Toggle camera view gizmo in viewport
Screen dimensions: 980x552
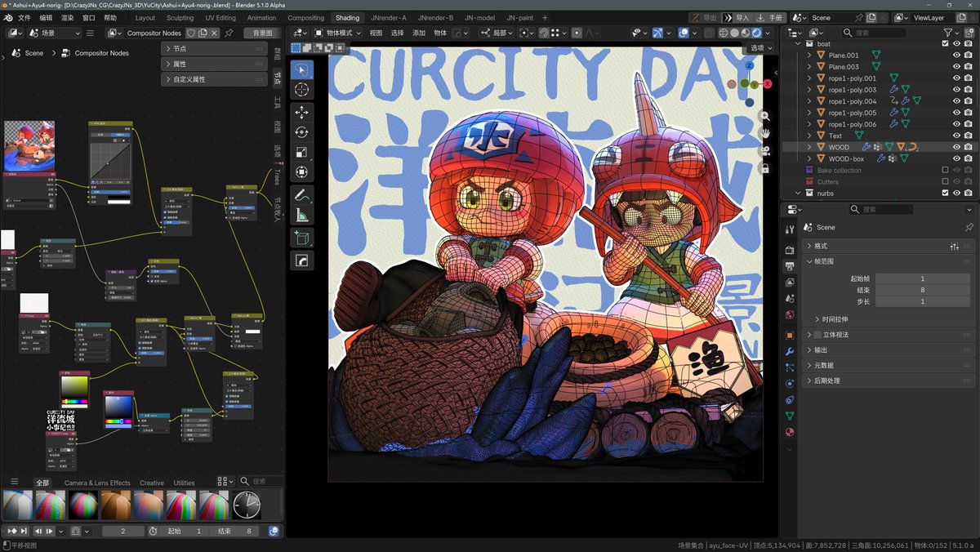[x=764, y=150]
